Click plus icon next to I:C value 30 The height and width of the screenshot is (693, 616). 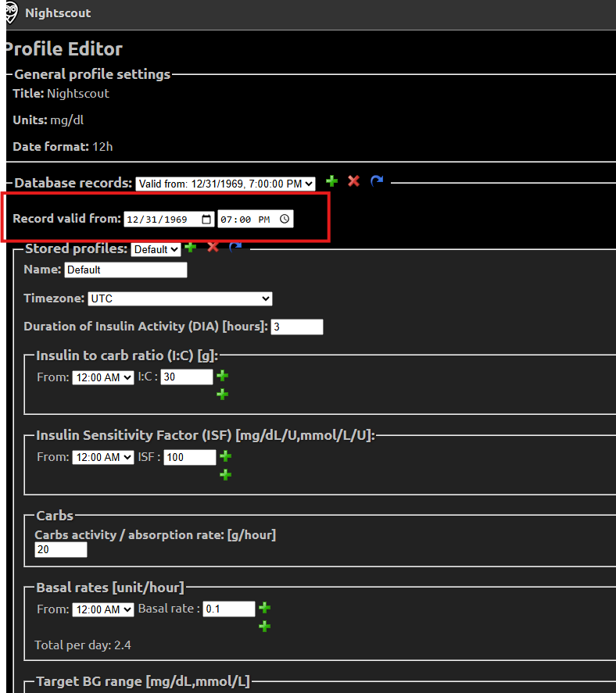pos(222,377)
